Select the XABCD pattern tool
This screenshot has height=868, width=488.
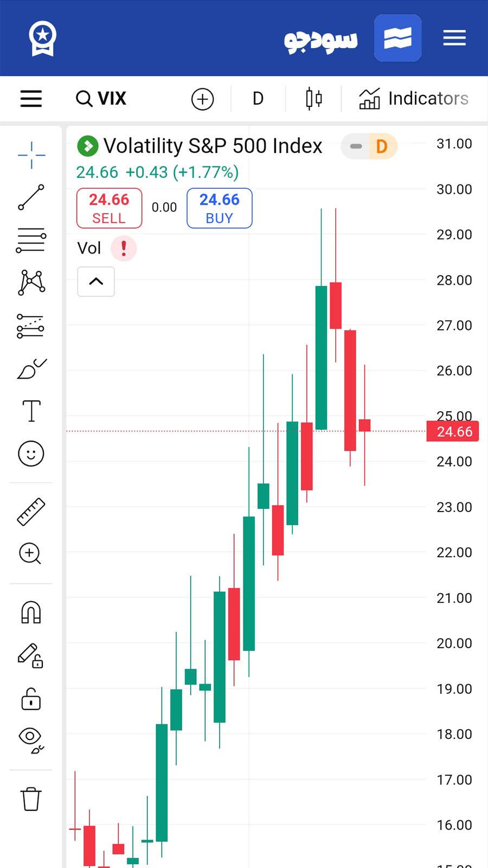(31, 282)
